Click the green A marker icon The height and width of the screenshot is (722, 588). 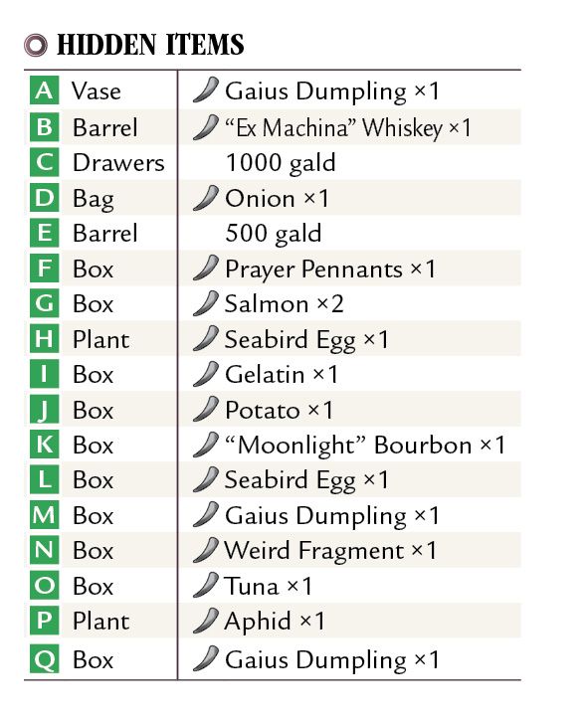[x=44, y=90]
